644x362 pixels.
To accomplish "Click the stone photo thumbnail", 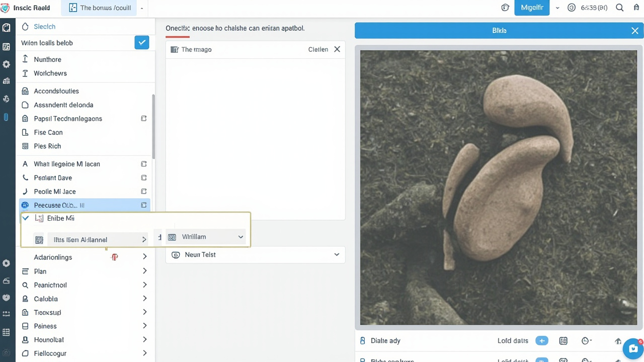I will tap(499, 188).
